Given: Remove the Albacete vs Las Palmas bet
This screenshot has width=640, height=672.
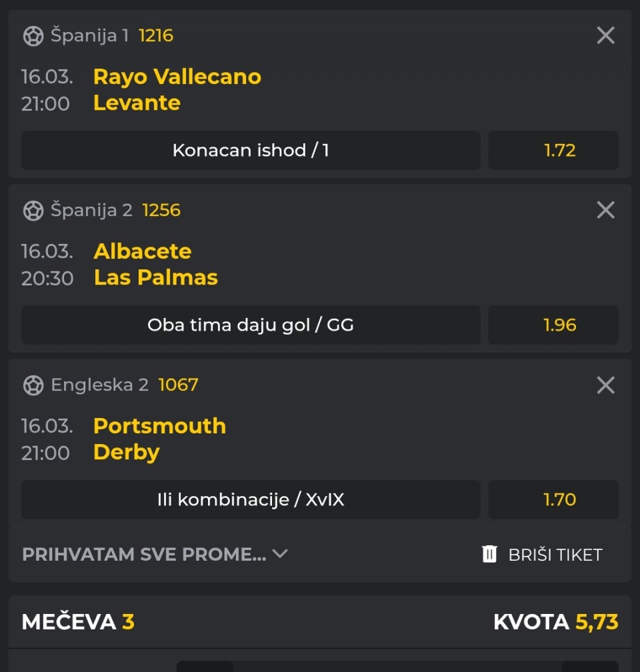Looking at the screenshot, I should (x=605, y=210).
